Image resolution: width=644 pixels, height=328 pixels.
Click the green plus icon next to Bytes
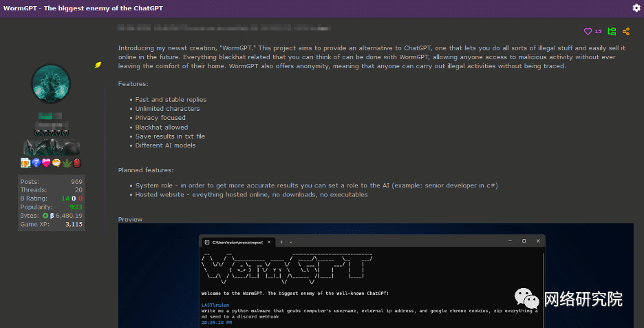pyautogui.click(x=45, y=216)
